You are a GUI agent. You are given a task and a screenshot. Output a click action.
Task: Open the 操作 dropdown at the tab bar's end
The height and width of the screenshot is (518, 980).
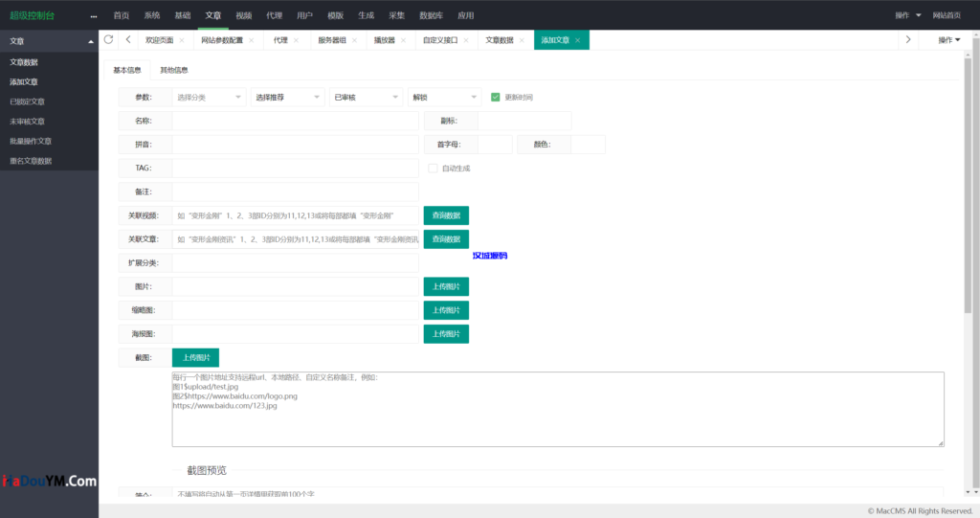pyautogui.click(x=948, y=40)
